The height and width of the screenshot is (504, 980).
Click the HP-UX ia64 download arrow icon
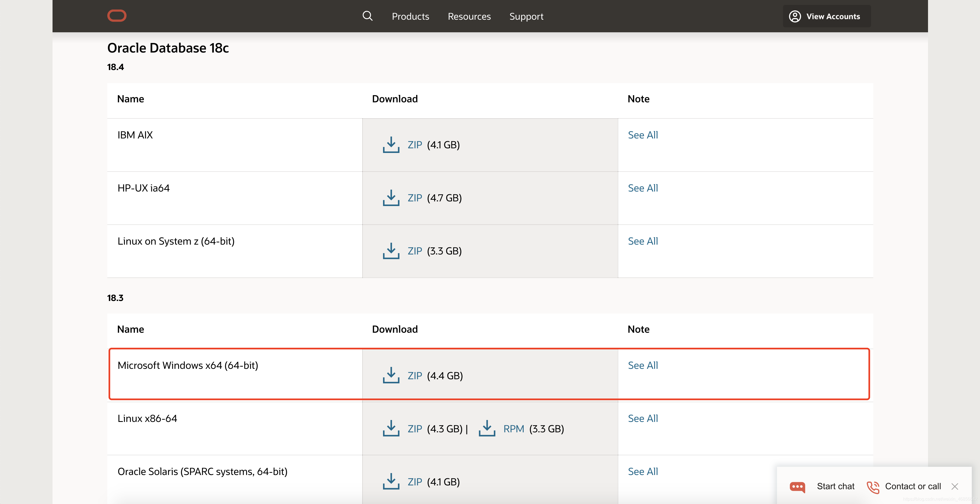click(x=391, y=198)
